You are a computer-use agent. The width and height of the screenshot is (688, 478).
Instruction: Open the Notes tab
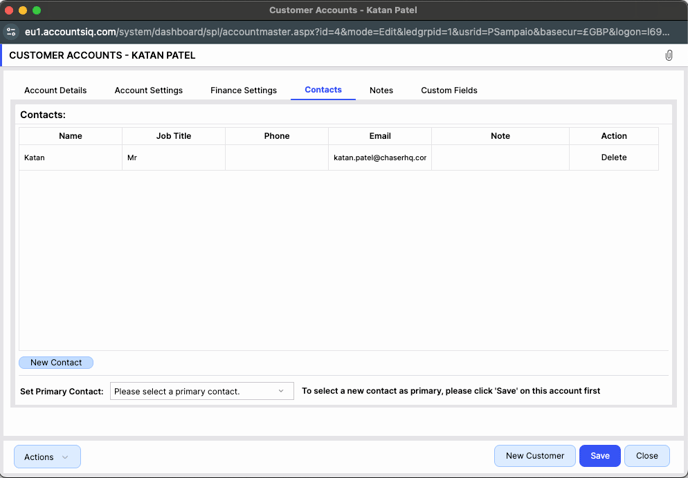(381, 90)
